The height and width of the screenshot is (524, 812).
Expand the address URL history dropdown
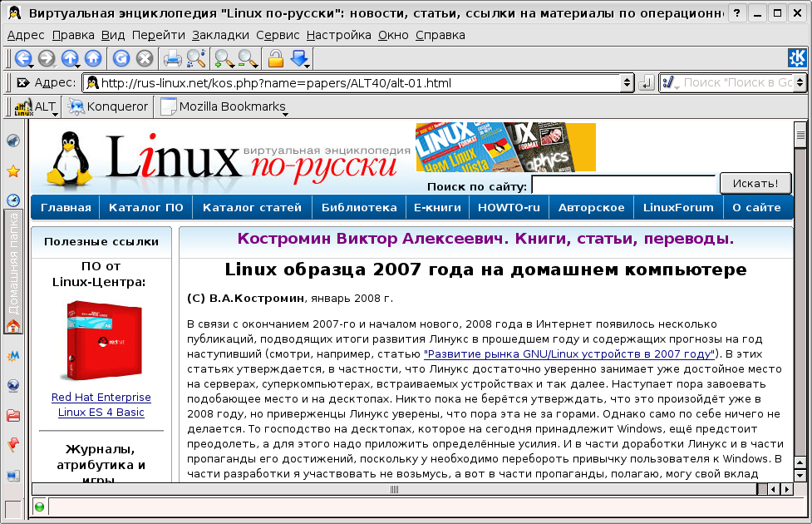pos(627,82)
